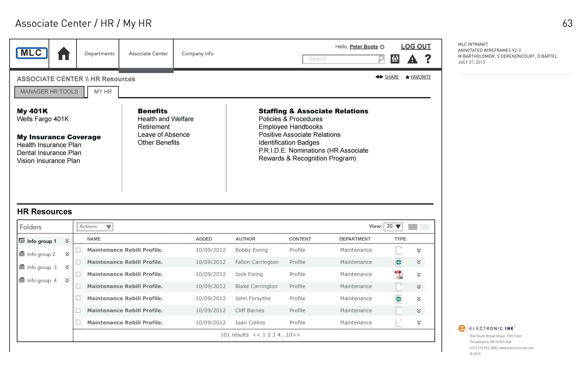The width and height of the screenshot is (588, 370).
Task: Open settings gear next to Peter Boots
Action: [382, 47]
